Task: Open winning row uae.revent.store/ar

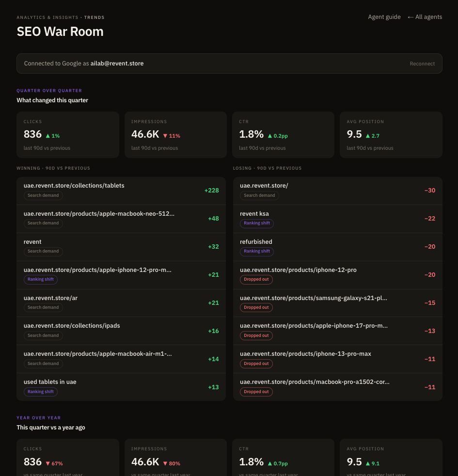Action: click(121, 303)
